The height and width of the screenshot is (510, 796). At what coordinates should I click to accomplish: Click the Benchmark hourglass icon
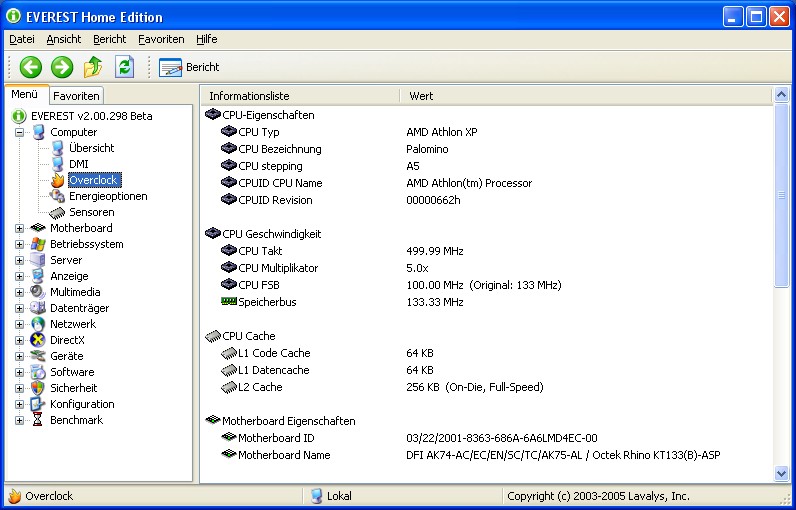point(38,420)
